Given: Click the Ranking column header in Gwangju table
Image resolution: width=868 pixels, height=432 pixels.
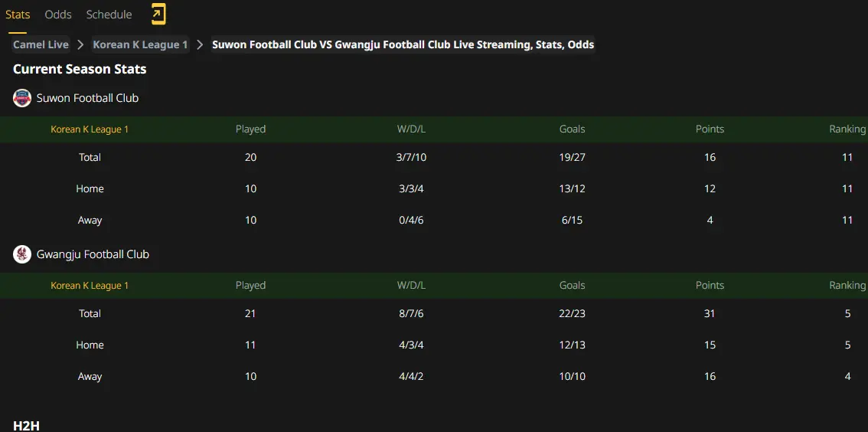Looking at the screenshot, I should click(x=847, y=285).
